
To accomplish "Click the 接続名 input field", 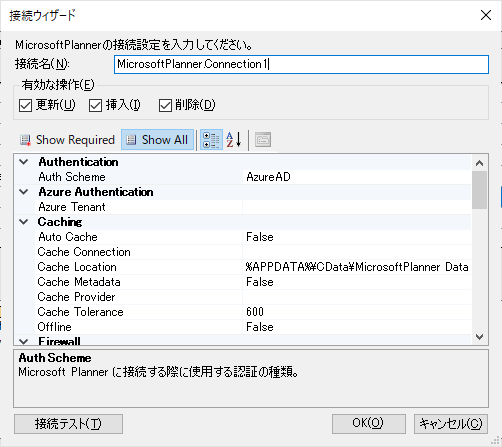I will pyautogui.click(x=301, y=64).
